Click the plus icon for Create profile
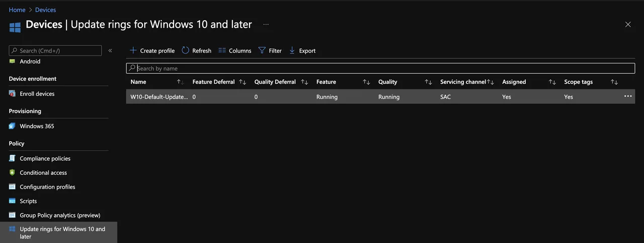644x243 pixels. tap(133, 50)
